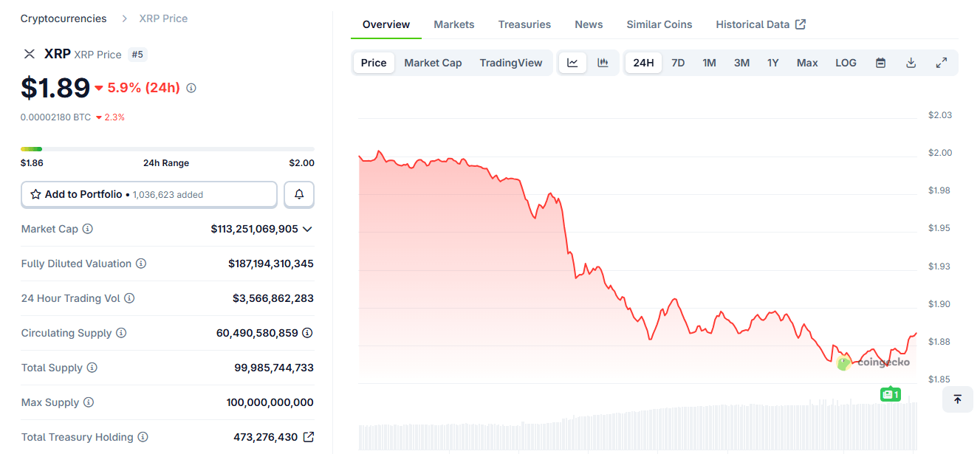Click the Add to Portfolio button
This screenshot has width=980, height=454.
coord(148,194)
